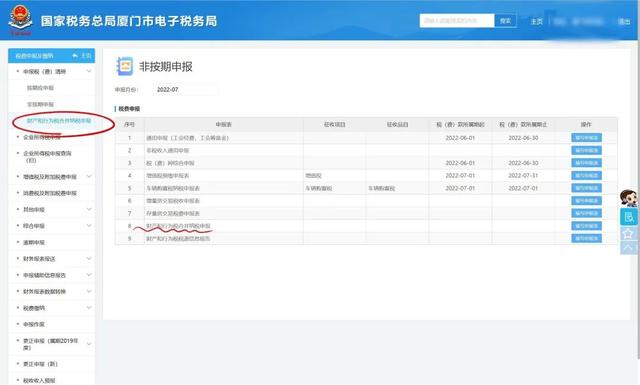
Task: Click the top header search input box
Action: tap(457, 21)
